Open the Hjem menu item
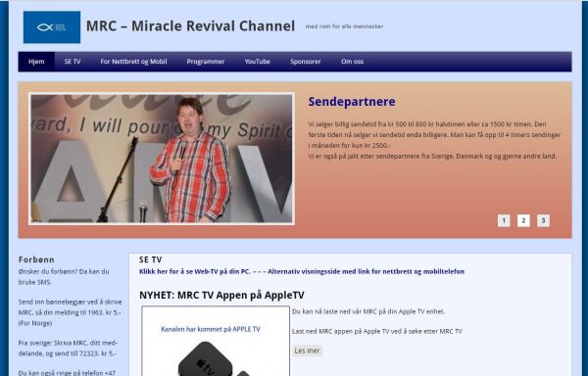 [36, 62]
